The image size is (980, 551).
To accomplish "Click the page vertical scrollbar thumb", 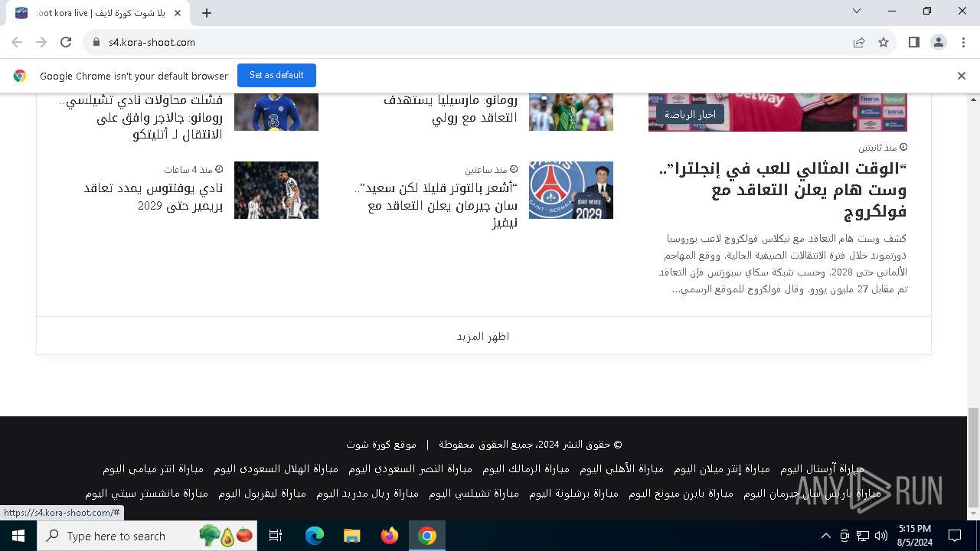I will (x=973, y=458).
